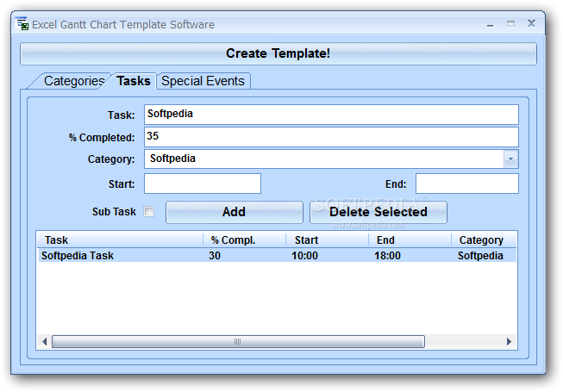Click the Excel Gantt Chart app icon
This screenshot has height=392, width=563.
click(x=22, y=23)
